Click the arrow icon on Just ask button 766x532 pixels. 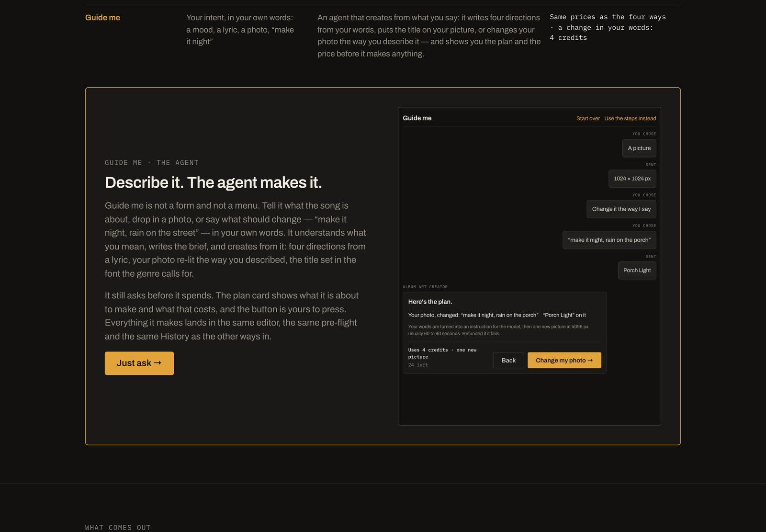(x=158, y=363)
